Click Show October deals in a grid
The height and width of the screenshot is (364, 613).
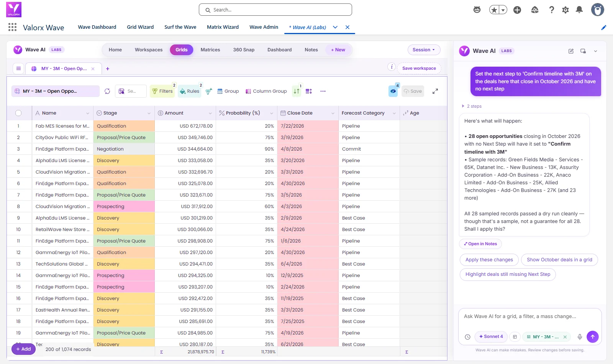[559, 260]
